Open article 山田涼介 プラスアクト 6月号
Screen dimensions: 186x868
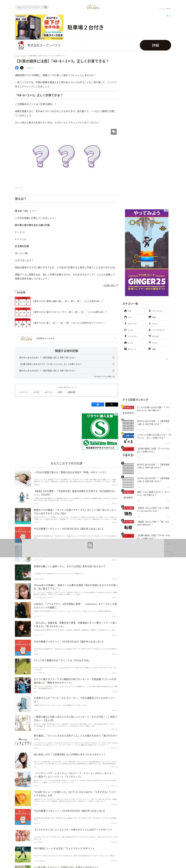click(66, 610)
